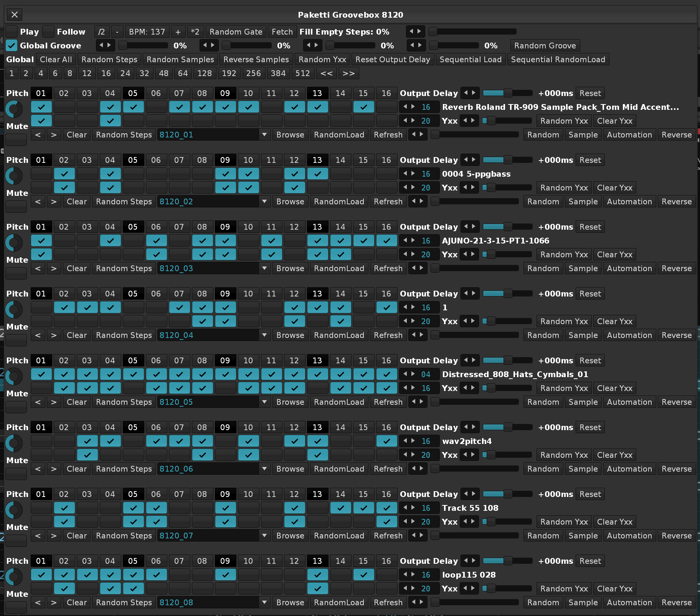
Task: Open the 8120_01 instrument dropdown
Action: click(x=264, y=135)
